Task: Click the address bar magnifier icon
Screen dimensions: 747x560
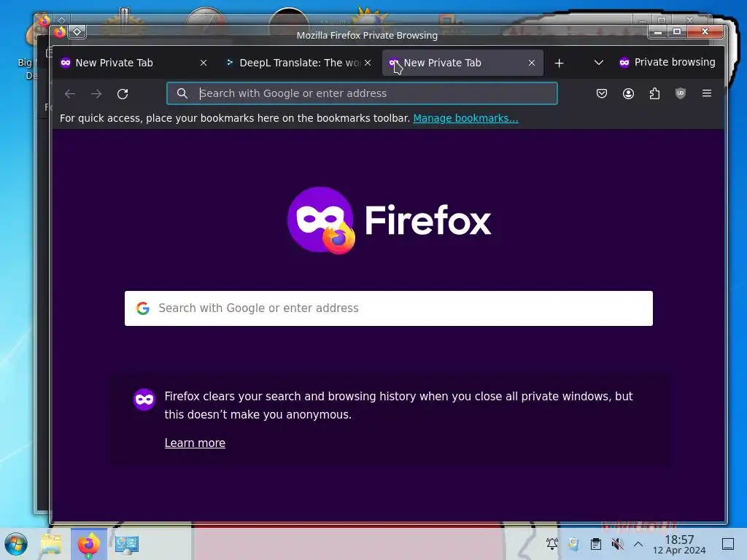Action: pyautogui.click(x=182, y=93)
